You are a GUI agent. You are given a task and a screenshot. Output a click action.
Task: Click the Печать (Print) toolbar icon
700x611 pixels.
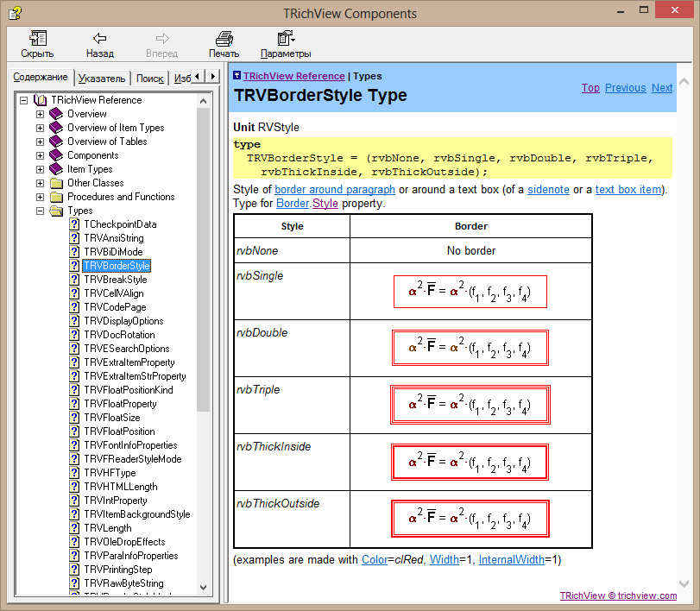point(224,38)
